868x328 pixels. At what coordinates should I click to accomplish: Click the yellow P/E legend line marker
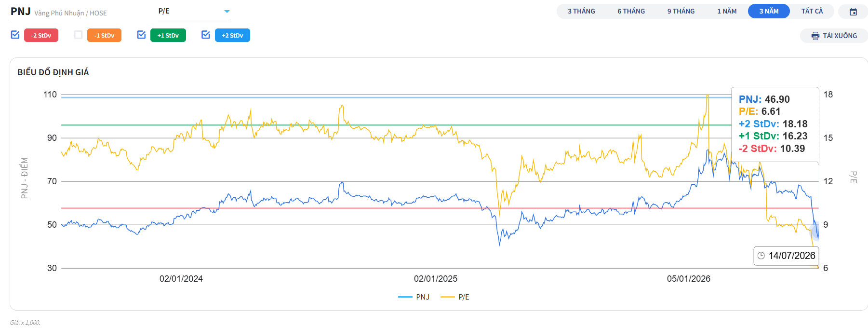click(x=448, y=297)
